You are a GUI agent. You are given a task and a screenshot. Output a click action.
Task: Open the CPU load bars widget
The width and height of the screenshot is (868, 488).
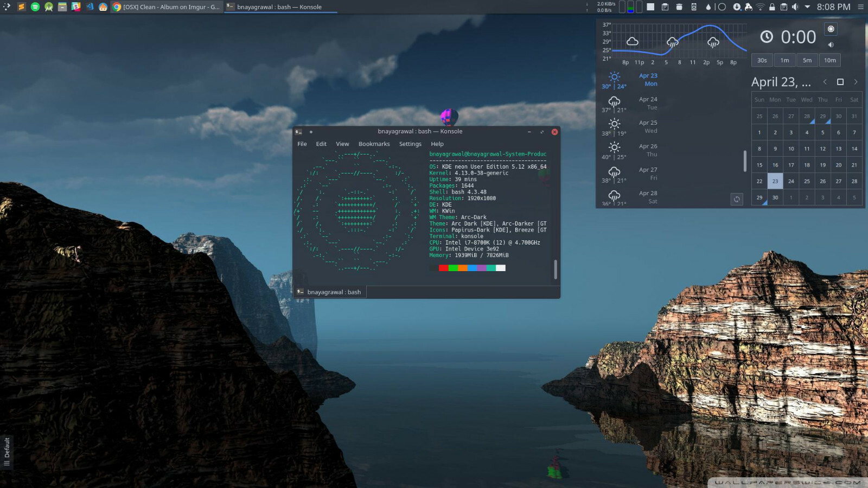(x=630, y=7)
